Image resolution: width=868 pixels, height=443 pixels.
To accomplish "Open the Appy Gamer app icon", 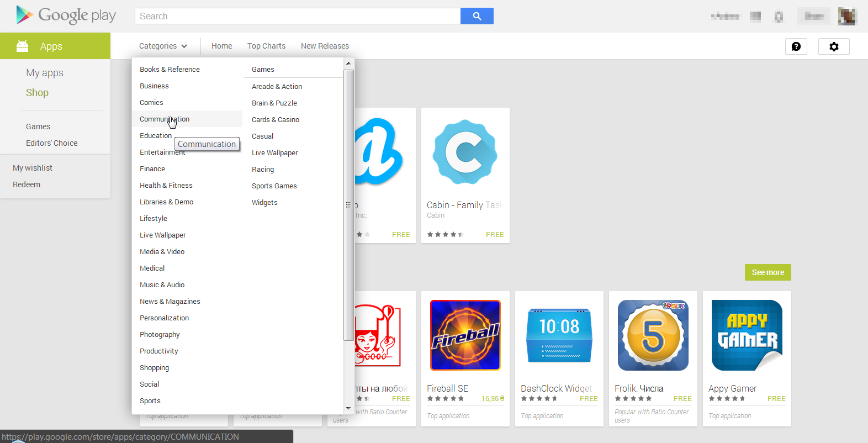I will pyautogui.click(x=747, y=335).
